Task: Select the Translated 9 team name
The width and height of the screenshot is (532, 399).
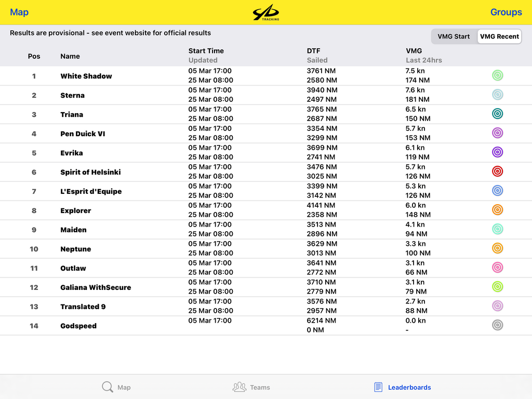Action: point(83,307)
